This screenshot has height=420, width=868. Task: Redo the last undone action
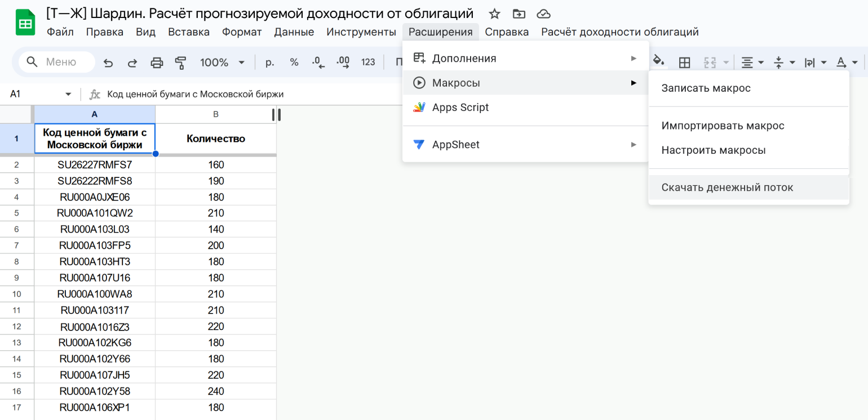pos(132,62)
